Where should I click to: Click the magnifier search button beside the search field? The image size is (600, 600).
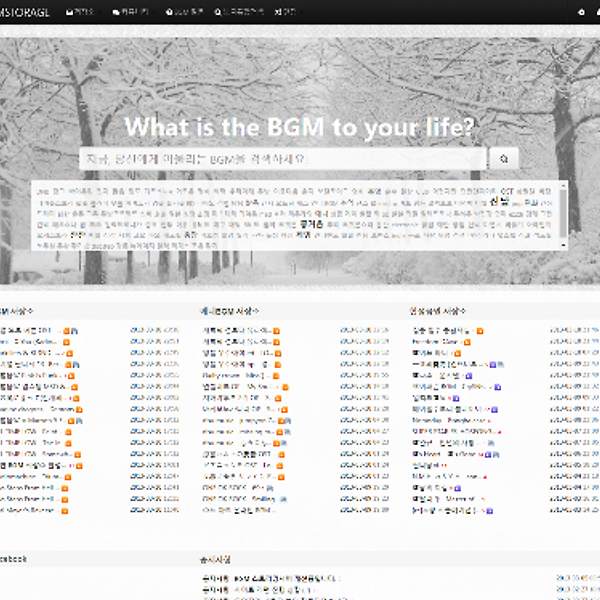pos(503,159)
